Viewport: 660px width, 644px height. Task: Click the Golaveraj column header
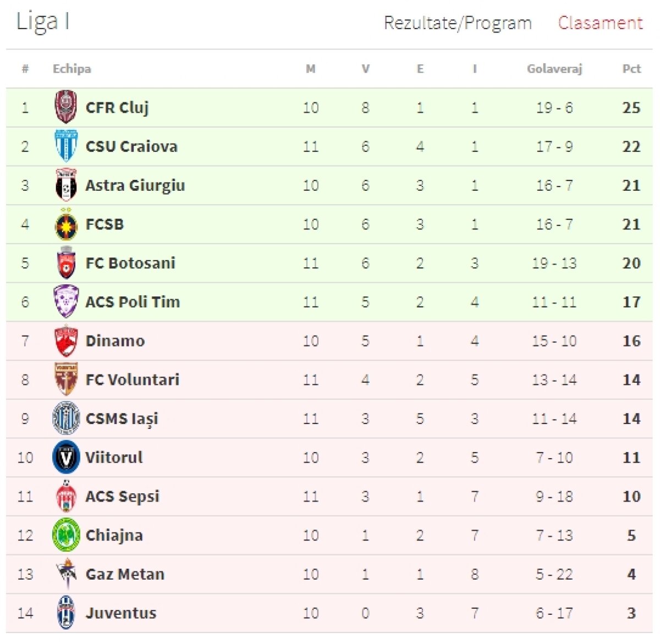[554, 69]
